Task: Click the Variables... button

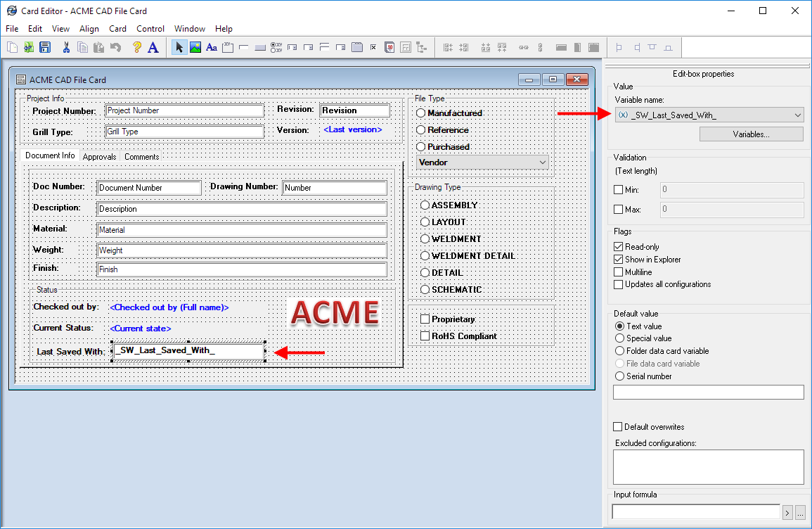Action: coord(751,134)
